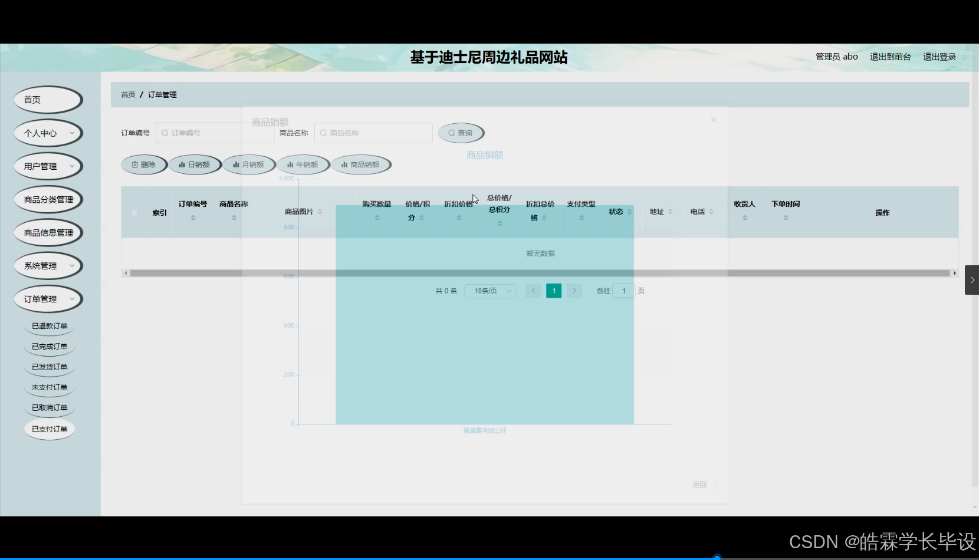Collapse the 订单管理 sidebar menu

(x=48, y=299)
